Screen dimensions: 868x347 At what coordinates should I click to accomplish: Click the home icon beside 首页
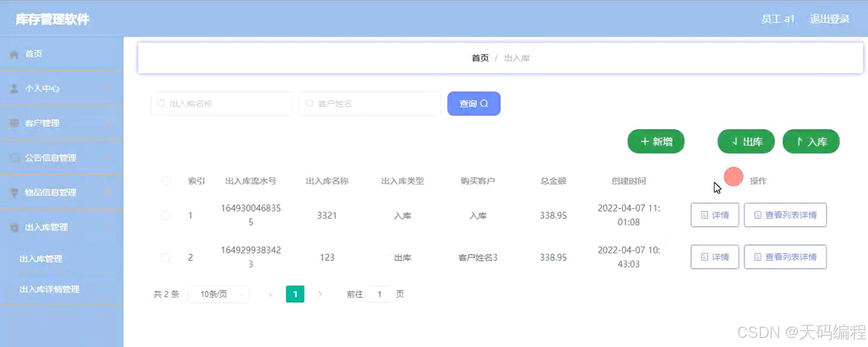[x=14, y=54]
